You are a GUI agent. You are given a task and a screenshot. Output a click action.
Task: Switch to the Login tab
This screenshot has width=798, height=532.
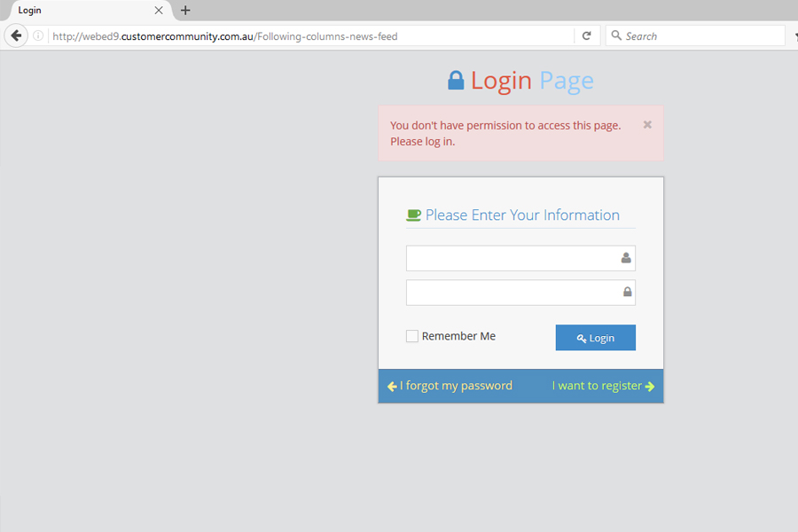point(80,11)
